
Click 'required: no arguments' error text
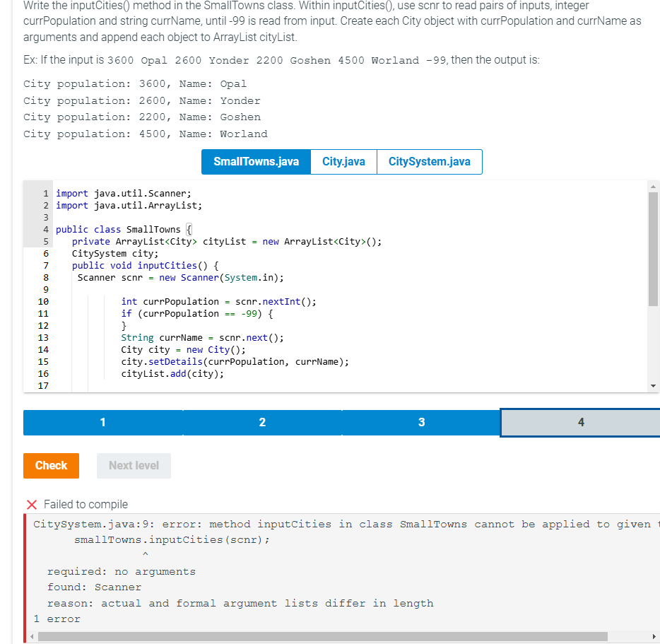(x=122, y=572)
